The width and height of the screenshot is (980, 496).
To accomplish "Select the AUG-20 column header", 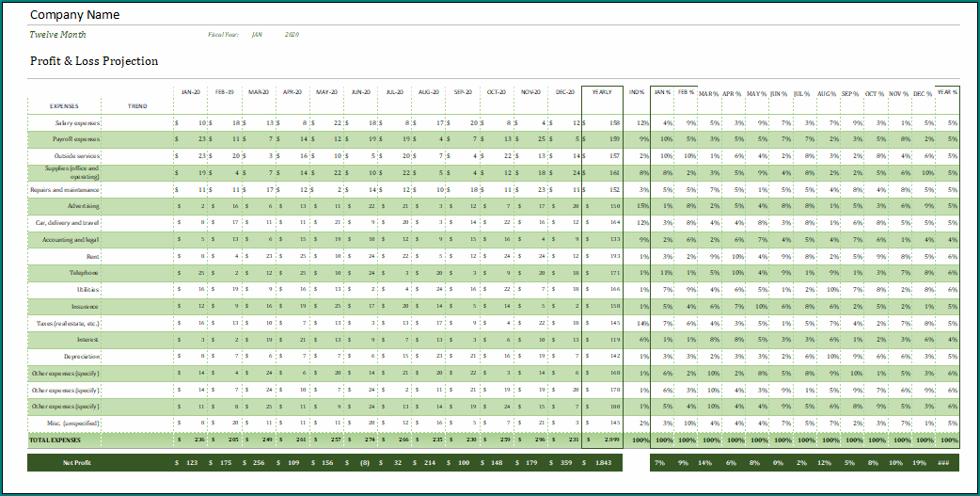I will pos(429,92).
